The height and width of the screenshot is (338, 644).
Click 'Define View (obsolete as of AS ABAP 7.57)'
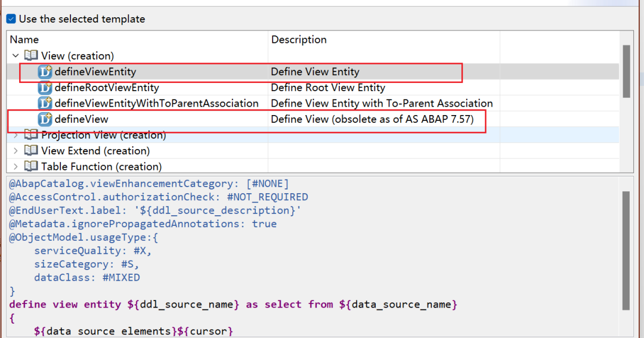click(x=372, y=119)
